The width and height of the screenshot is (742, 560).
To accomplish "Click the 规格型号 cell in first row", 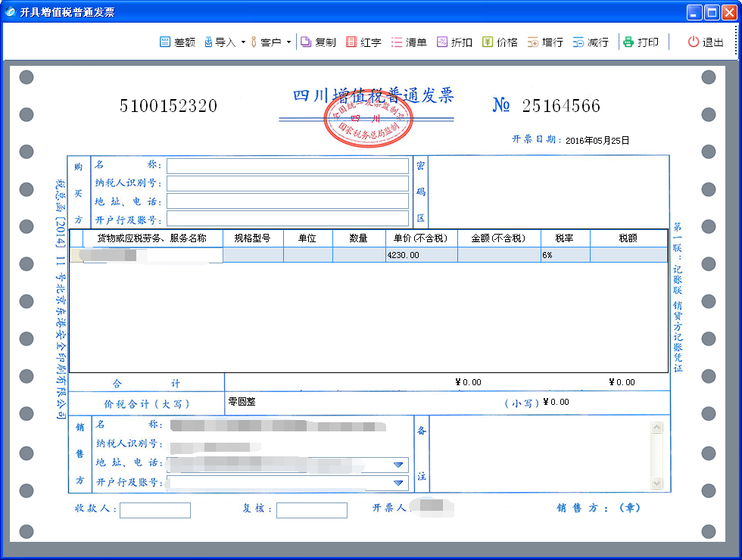I will point(253,255).
